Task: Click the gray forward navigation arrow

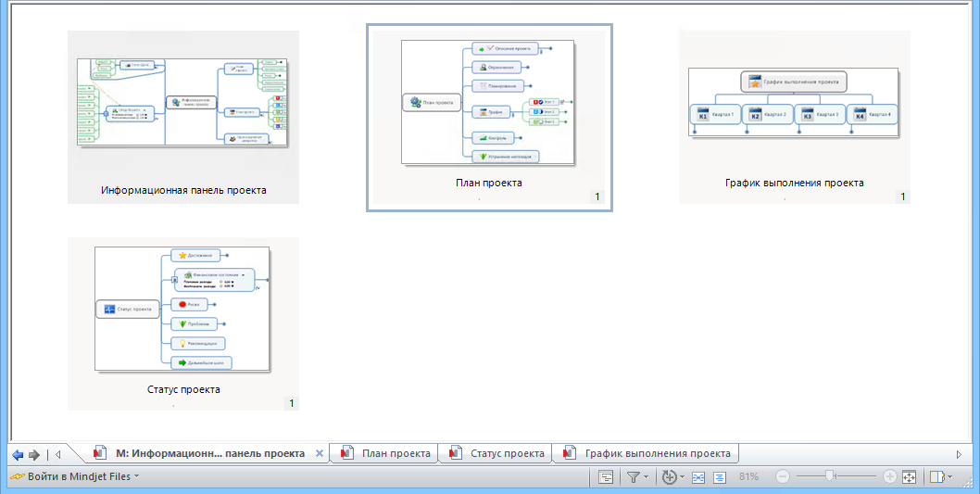Action: tap(34, 454)
